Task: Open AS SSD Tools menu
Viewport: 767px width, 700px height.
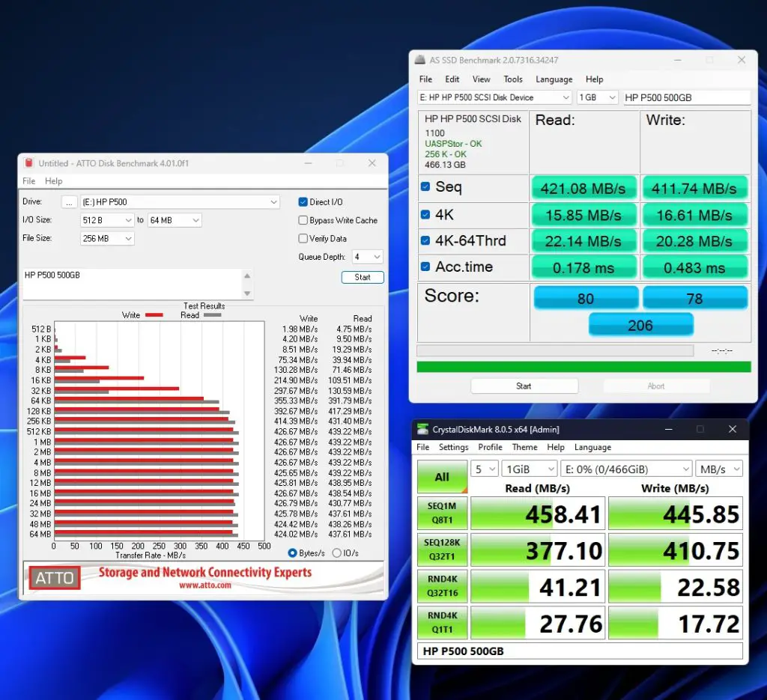Action: [x=513, y=79]
